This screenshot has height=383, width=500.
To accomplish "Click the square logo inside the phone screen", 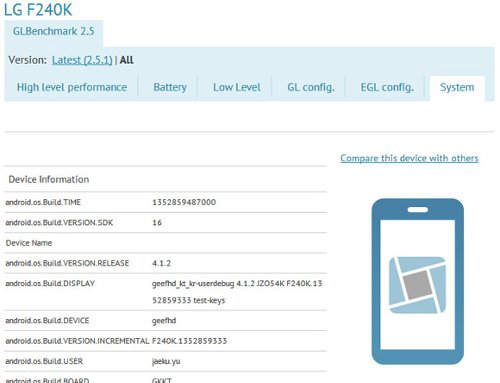I will point(417,285).
